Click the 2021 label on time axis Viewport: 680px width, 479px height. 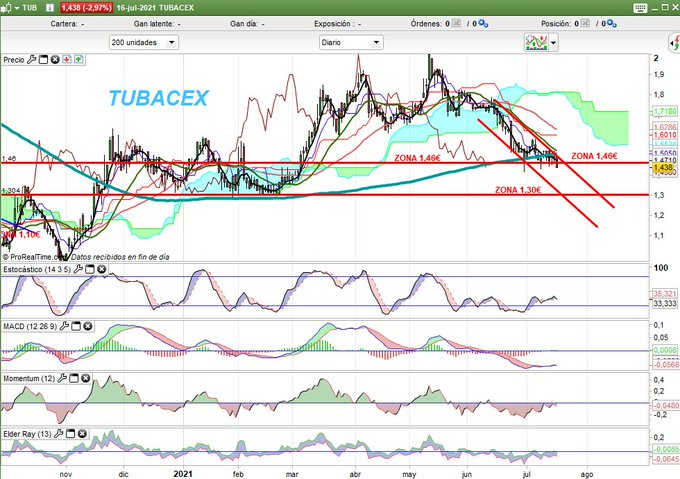183,474
